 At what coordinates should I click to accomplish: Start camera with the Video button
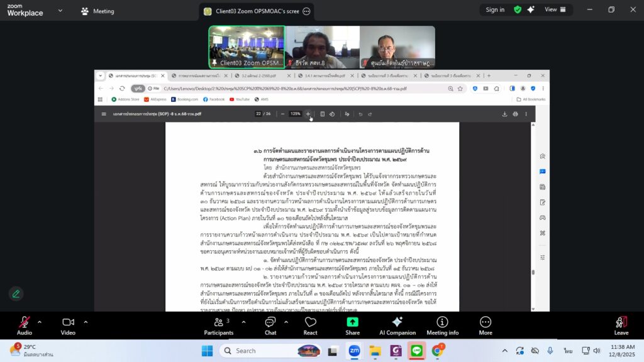click(x=68, y=325)
